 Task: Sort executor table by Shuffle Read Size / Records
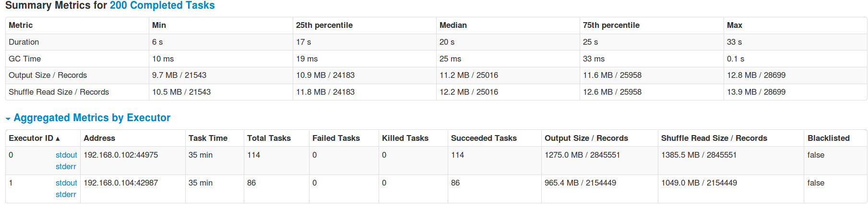pyautogui.click(x=714, y=138)
